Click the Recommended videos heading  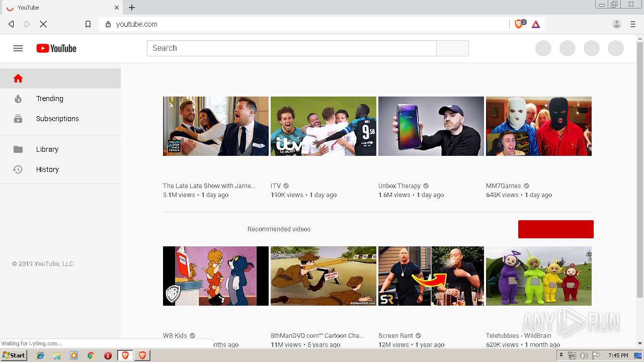pyautogui.click(x=279, y=229)
